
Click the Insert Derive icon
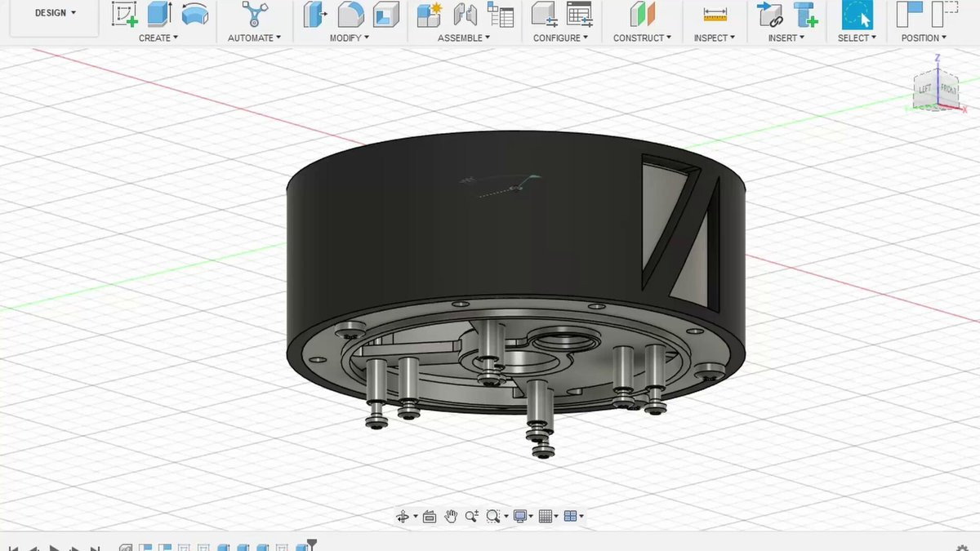tap(769, 15)
